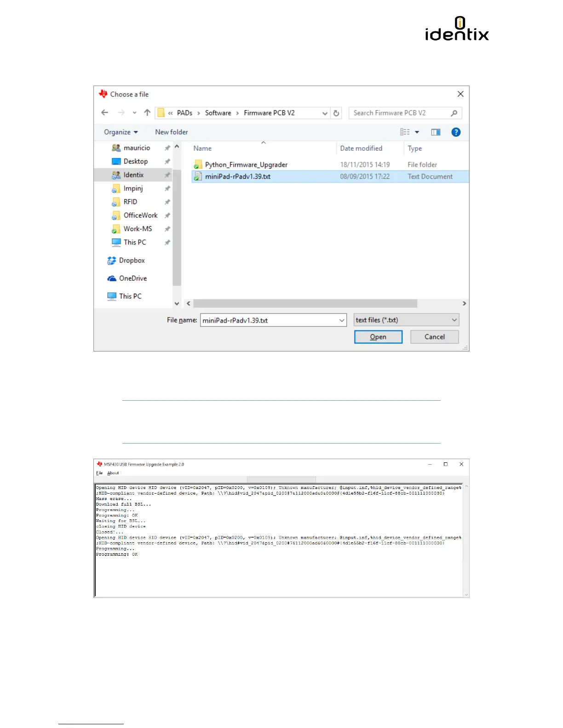
Task: Click the Cancel button
Action: coord(434,337)
